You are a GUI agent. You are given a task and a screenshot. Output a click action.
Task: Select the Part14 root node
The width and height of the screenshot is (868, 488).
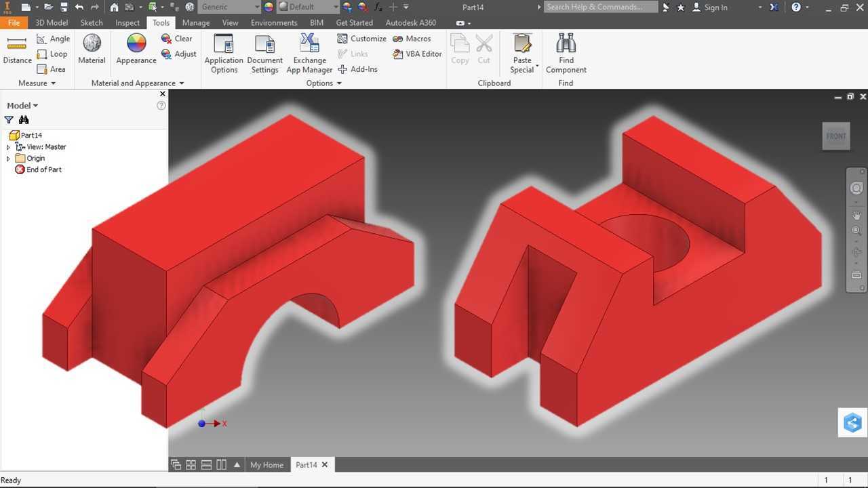[x=26, y=135]
